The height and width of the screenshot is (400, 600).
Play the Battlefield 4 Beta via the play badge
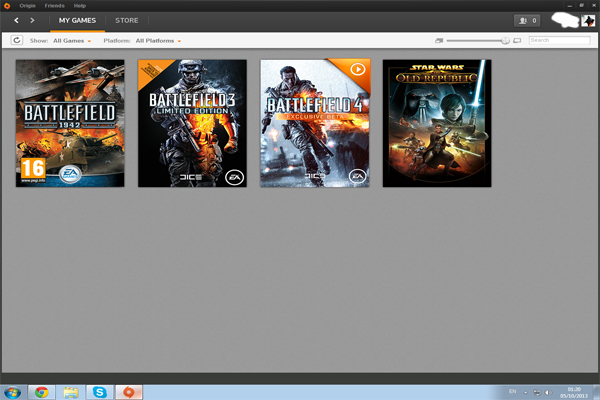click(358, 69)
